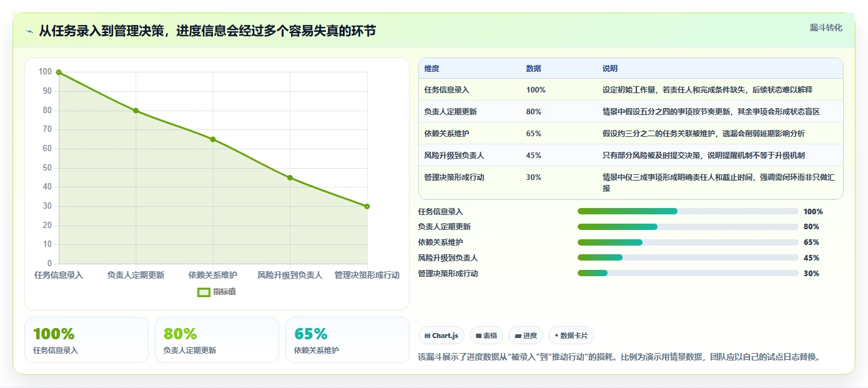Click the description starting 设定初始工作量
The image size is (868, 388).
pos(707,90)
